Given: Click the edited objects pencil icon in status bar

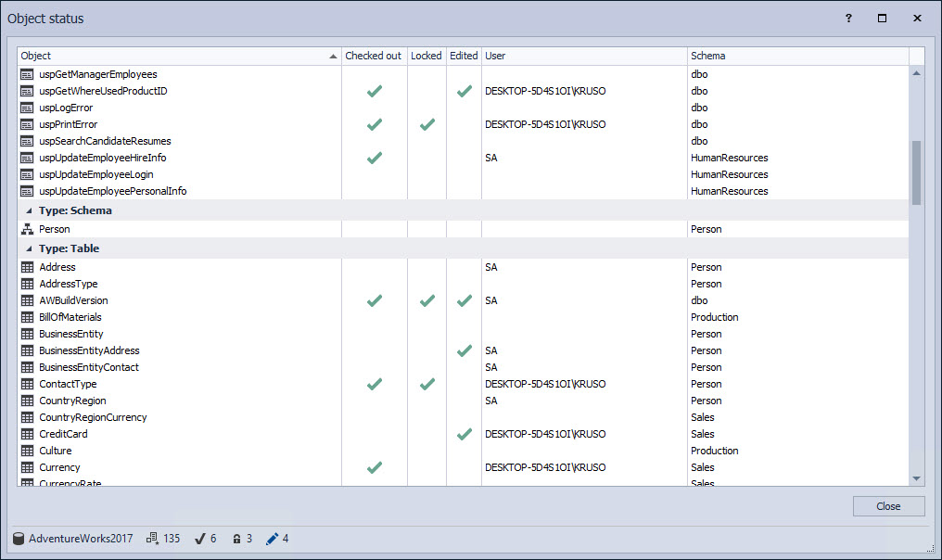Looking at the screenshot, I should point(272,539).
